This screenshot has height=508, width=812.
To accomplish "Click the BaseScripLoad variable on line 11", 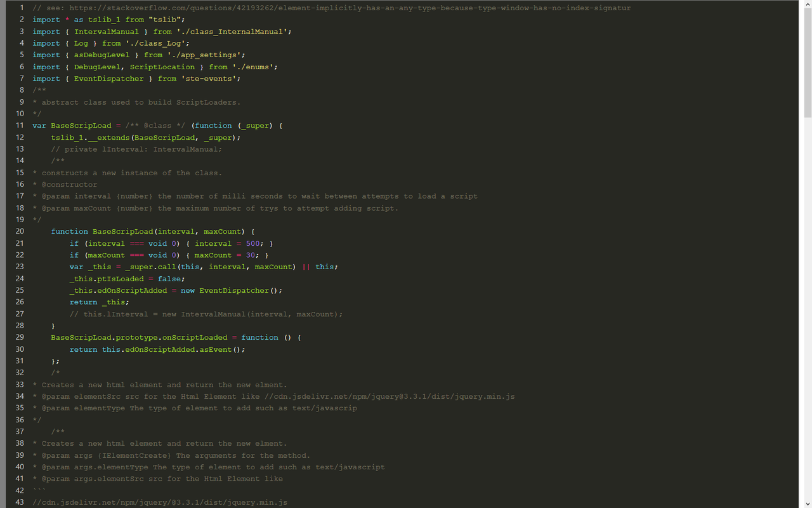I will (x=81, y=125).
